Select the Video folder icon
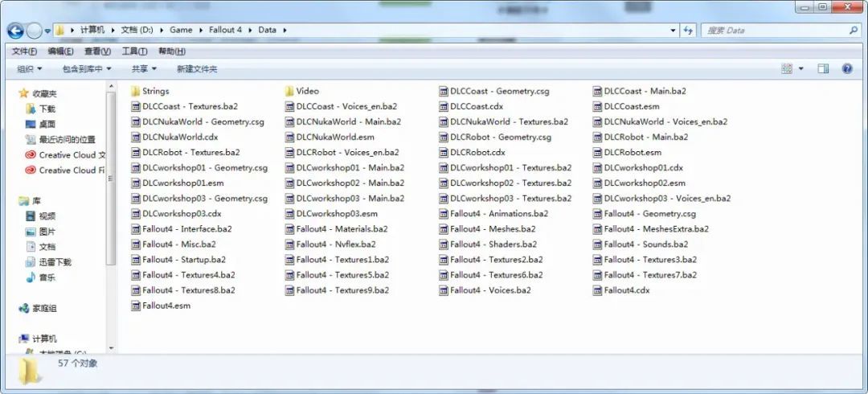The image size is (868, 394). click(289, 91)
